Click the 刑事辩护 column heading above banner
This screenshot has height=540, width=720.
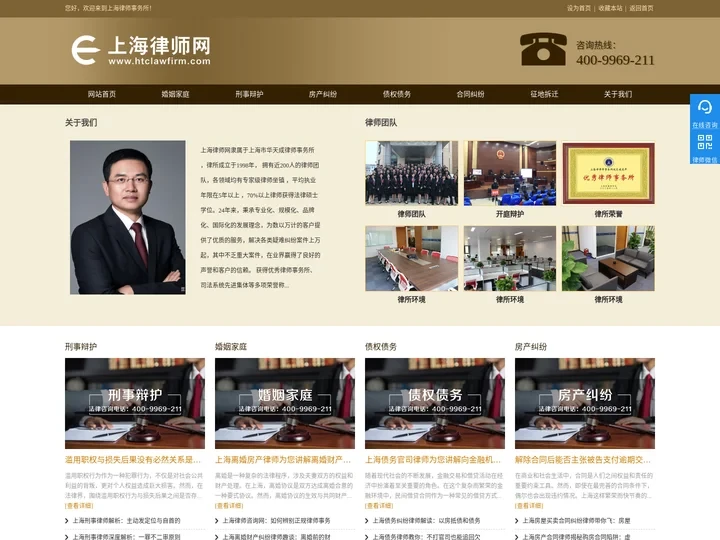pyautogui.click(x=81, y=347)
